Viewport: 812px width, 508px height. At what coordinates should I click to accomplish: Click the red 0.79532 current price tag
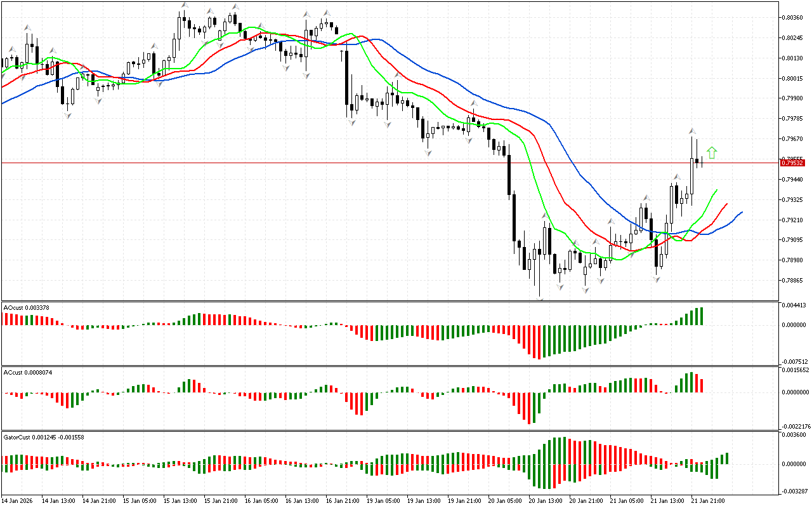tap(792, 163)
